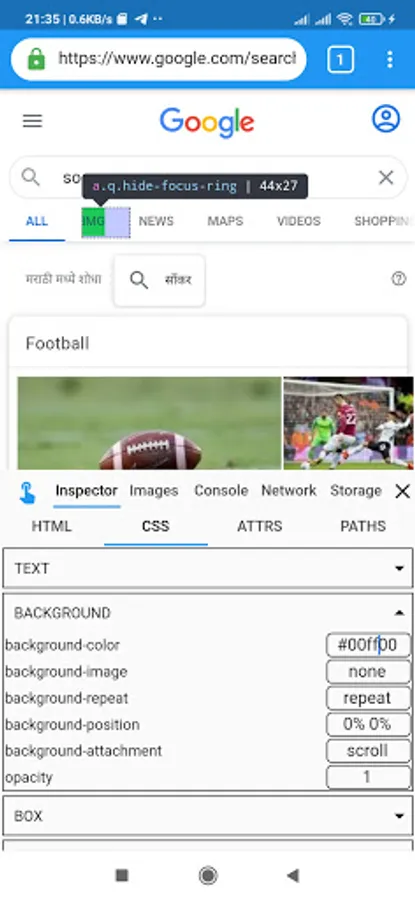Switch to the HTML inspector tab
Image resolution: width=415 pixels, height=900 pixels.
[52, 526]
